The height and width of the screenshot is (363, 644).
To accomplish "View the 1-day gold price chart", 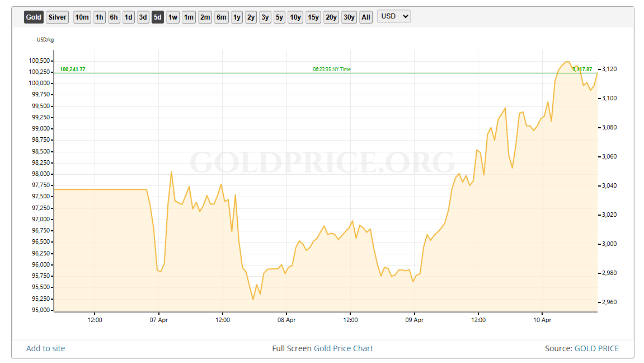I will click(128, 17).
